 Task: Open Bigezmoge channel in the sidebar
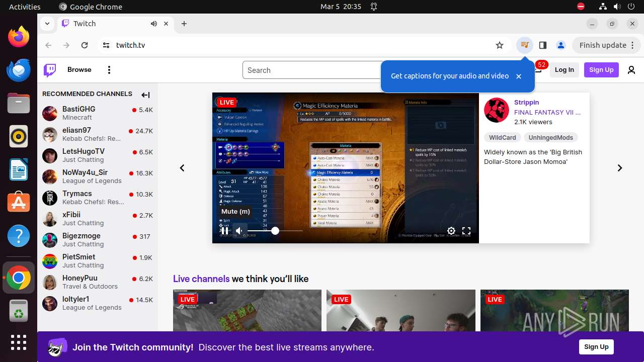pyautogui.click(x=98, y=240)
